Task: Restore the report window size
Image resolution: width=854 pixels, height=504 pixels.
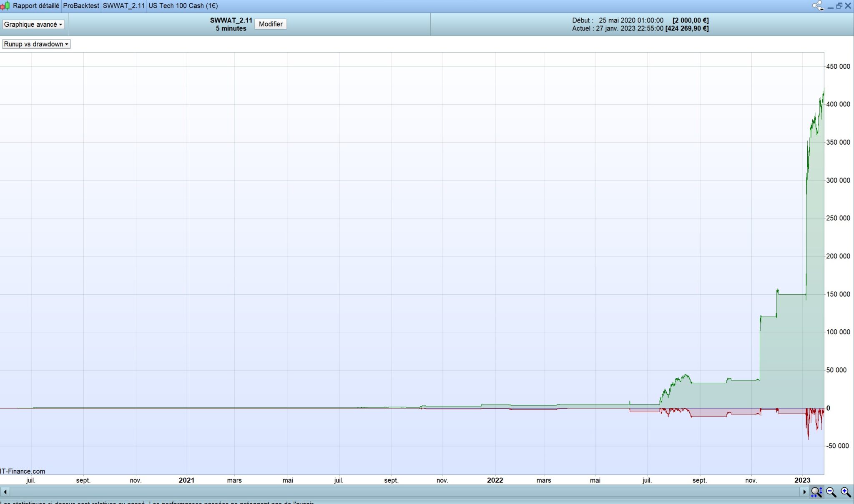Action: coord(839,6)
